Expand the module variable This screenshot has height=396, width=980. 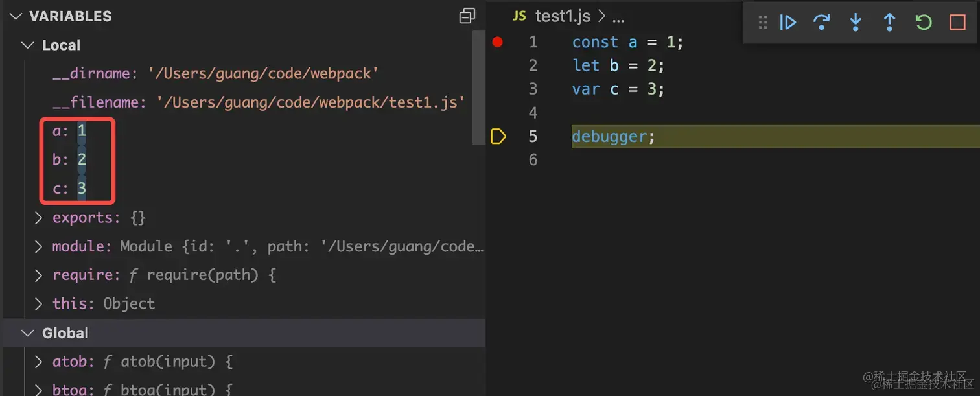[x=39, y=246]
